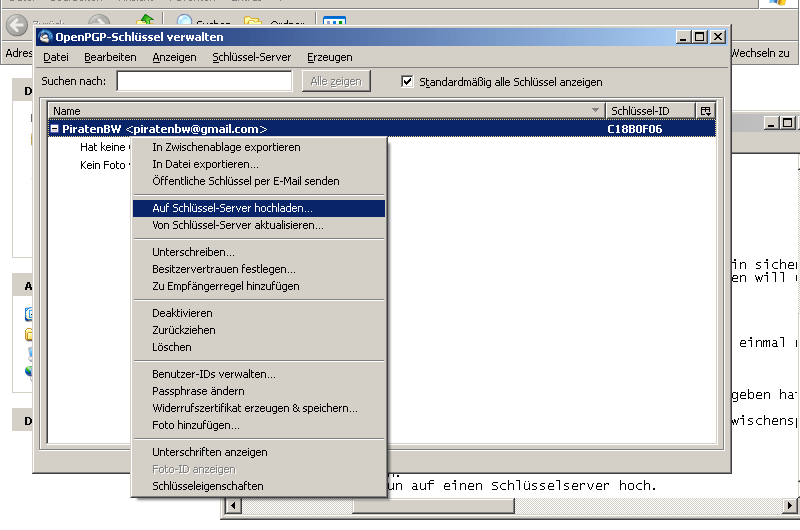This screenshot has height=530, width=800.
Task: Click the OpenPGP window title bar icon
Action: pyautogui.click(x=46, y=37)
